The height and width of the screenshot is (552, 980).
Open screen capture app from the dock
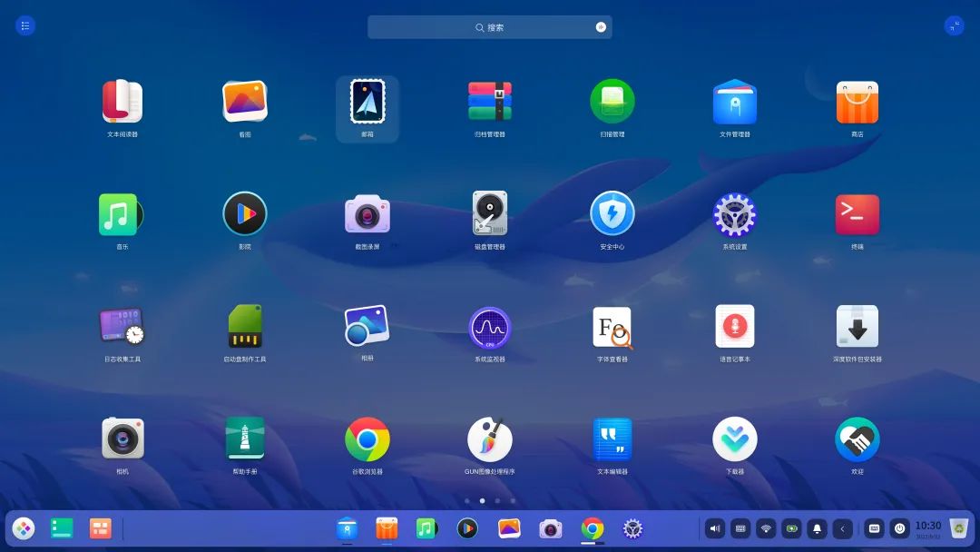[551, 529]
